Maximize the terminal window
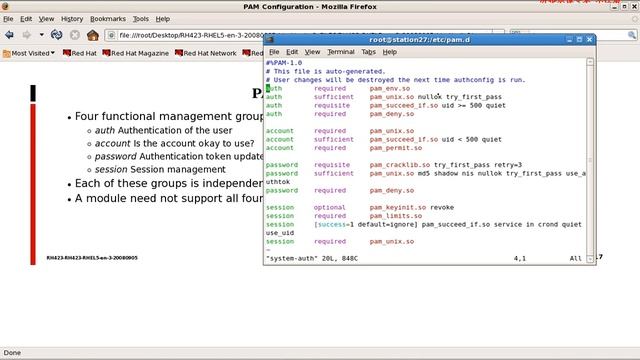 pos(579,40)
